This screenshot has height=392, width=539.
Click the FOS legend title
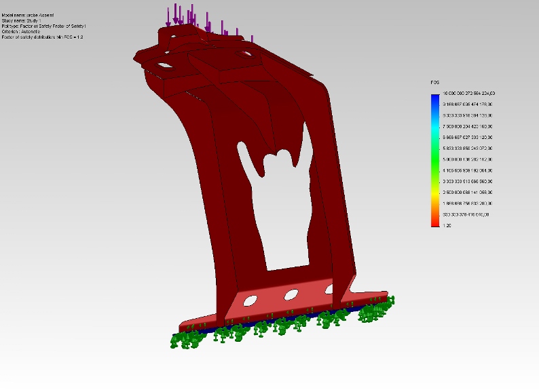pos(434,82)
